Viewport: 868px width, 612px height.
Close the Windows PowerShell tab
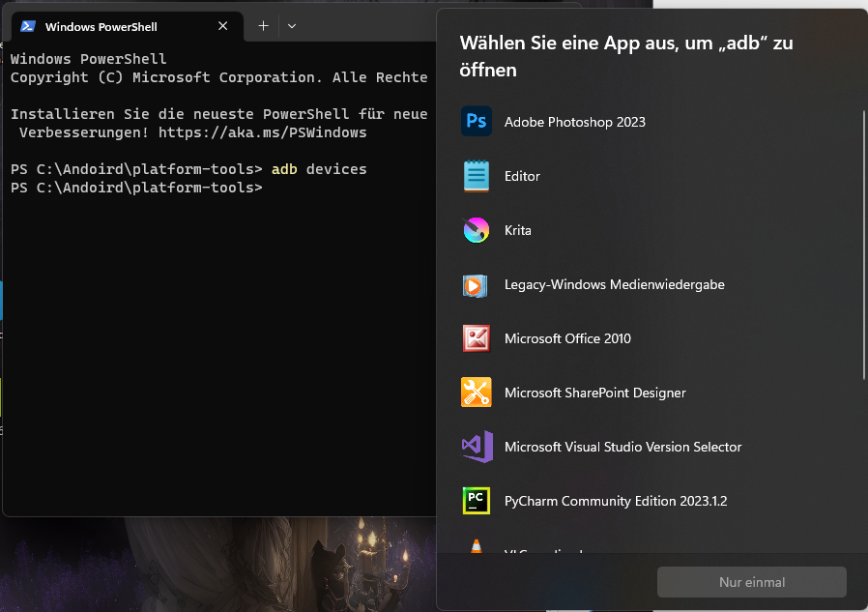(222, 26)
